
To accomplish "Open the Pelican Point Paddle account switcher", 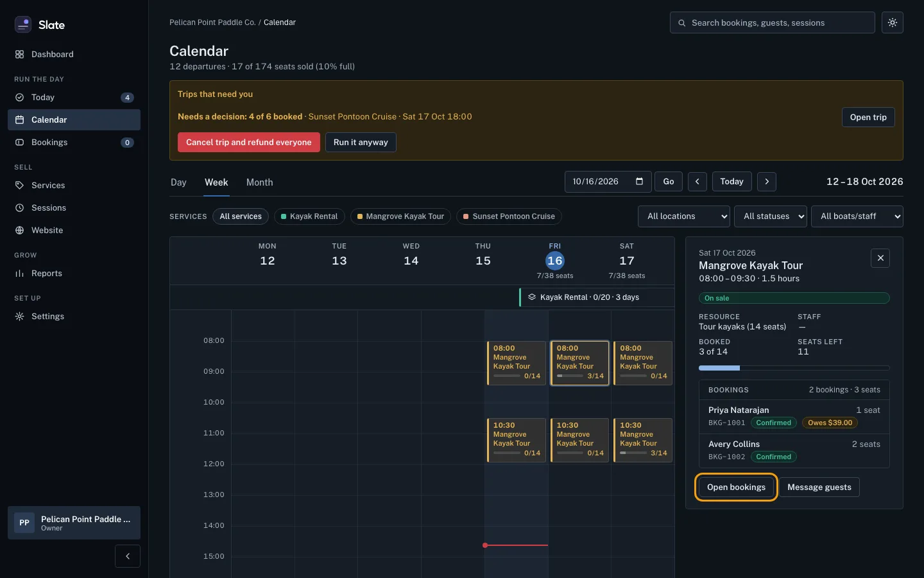I will click(74, 523).
